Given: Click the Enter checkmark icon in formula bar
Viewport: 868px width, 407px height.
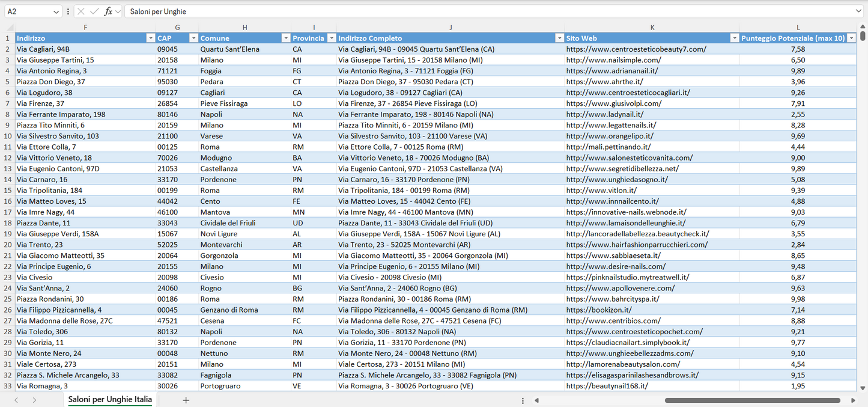Looking at the screenshot, I should (x=94, y=11).
